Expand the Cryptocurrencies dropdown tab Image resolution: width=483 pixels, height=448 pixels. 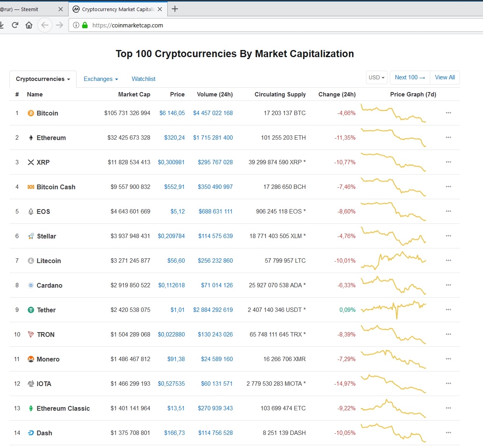click(43, 79)
